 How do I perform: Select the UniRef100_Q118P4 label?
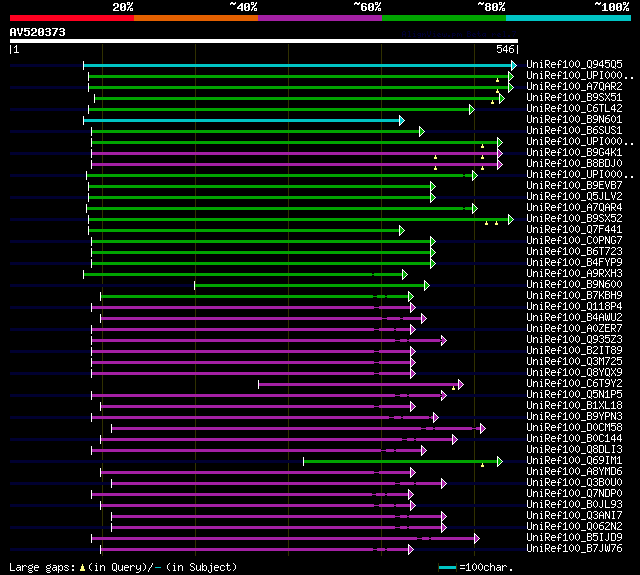coord(574,307)
